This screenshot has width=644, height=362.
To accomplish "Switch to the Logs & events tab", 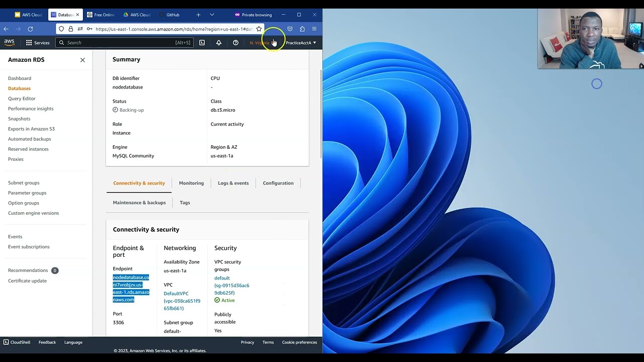I will point(233,183).
